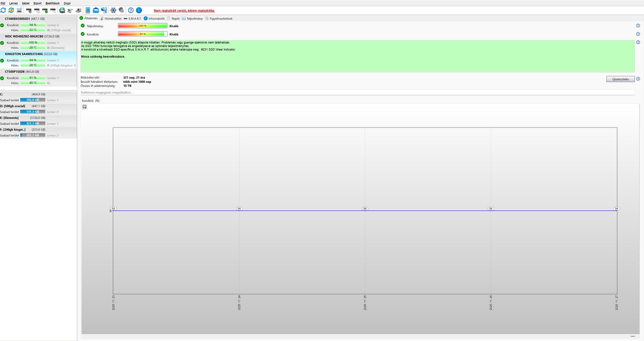This screenshot has height=341, width=644.
Task: Click the envelope email icon in toolbar
Action: (x=96, y=10)
